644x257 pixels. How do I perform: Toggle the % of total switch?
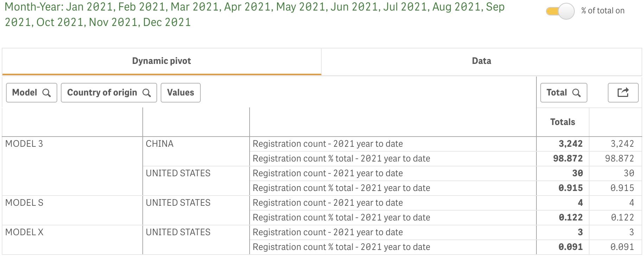[x=560, y=11]
